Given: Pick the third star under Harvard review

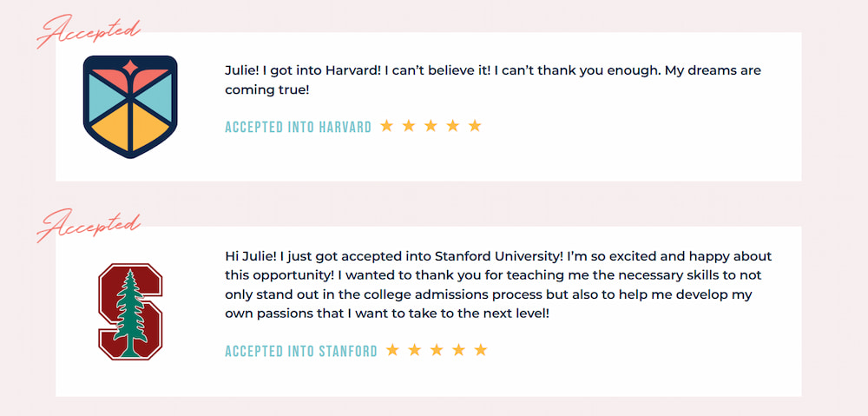Looking at the screenshot, I should [x=431, y=126].
